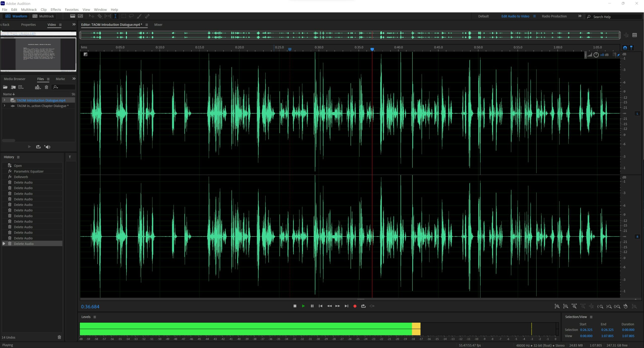Image resolution: width=644 pixels, height=348 pixels.
Task: Clear history with trash icon
Action: [x=59, y=337]
